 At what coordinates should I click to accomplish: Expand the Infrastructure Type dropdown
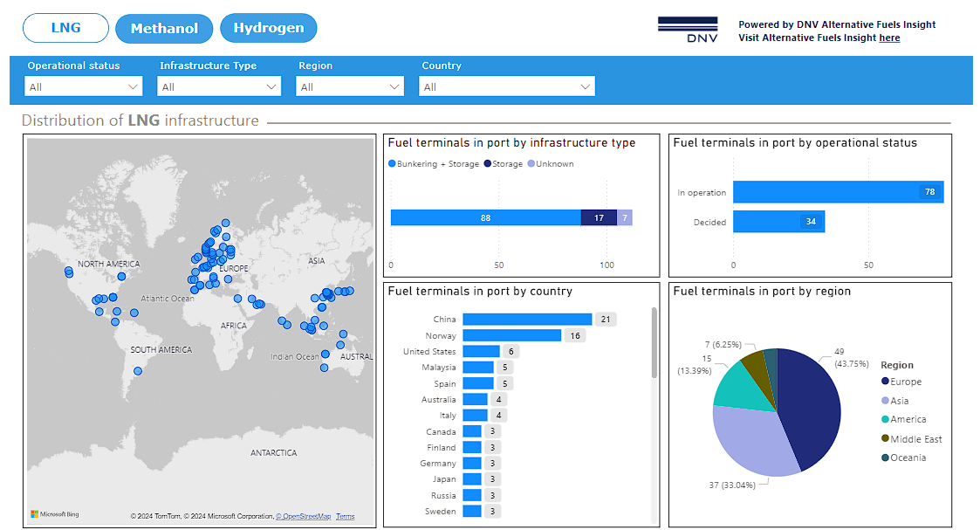pyautogui.click(x=219, y=86)
